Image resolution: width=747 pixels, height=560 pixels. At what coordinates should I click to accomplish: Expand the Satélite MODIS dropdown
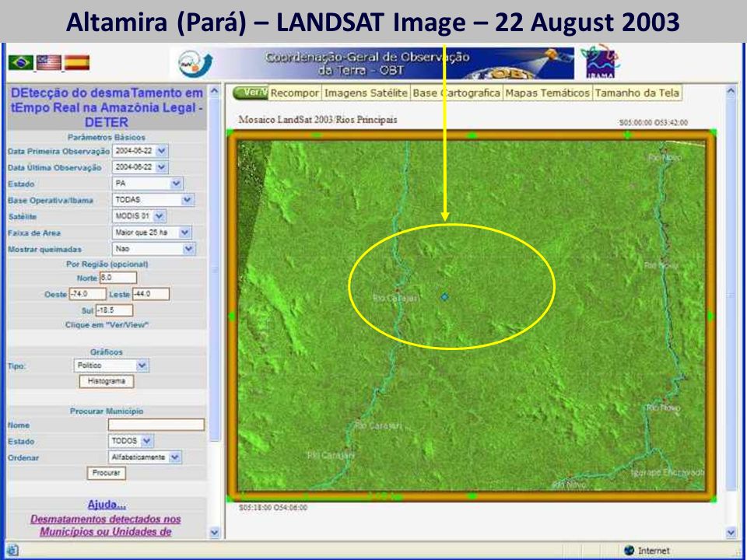(x=160, y=216)
